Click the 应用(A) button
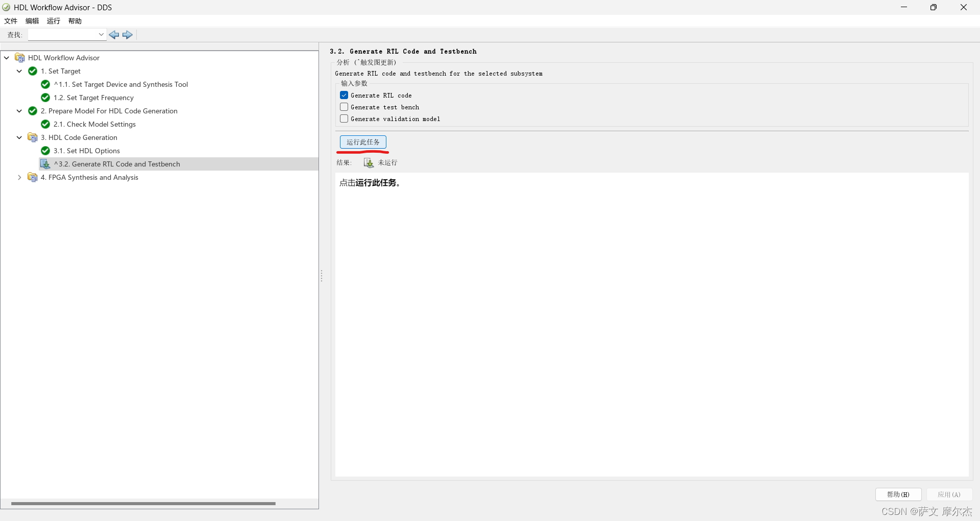980x521 pixels. 949,494
